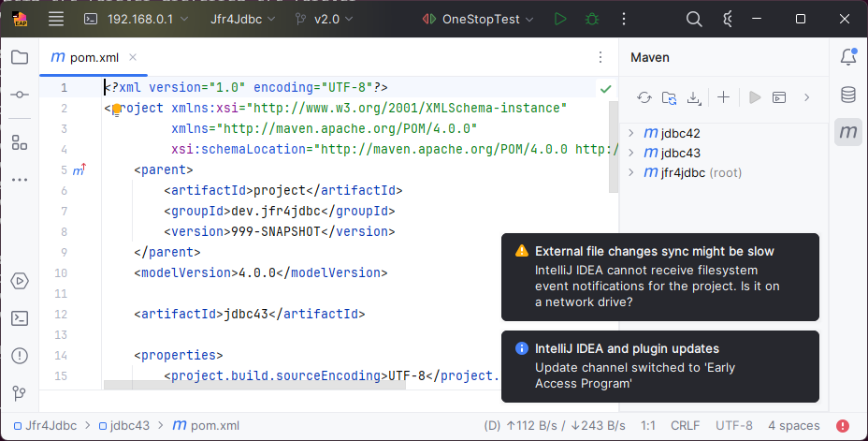Open the Structure tool window
Viewport: 868px width, 441px height.
click(x=20, y=142)
